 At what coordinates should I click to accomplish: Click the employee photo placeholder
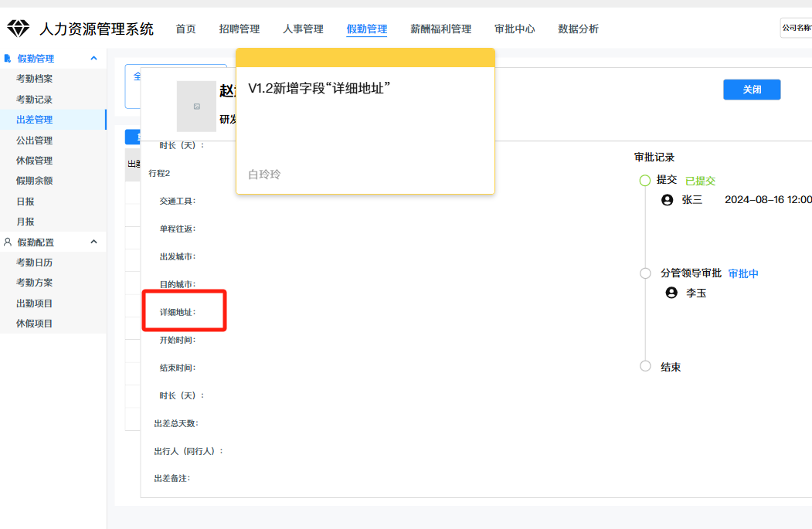pyautogui.click(x=196, y=107)
